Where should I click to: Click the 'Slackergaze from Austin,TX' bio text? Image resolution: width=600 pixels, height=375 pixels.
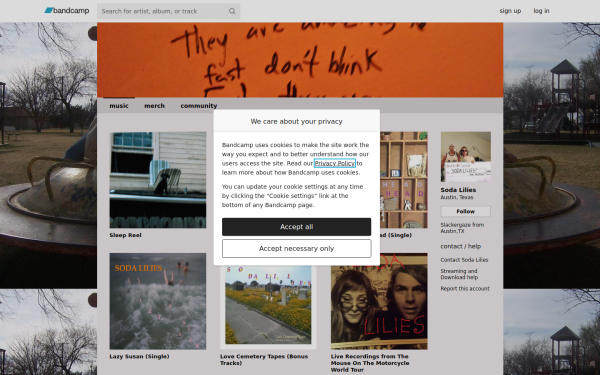coord(462,228)
